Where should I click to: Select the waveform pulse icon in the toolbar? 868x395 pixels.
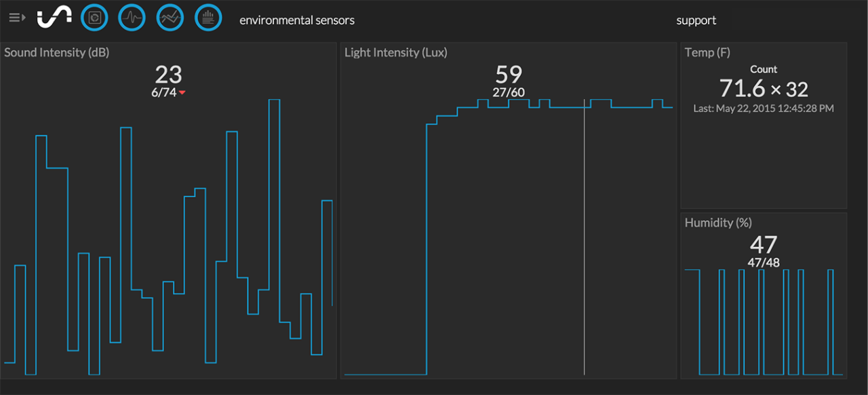pos(132,18)
